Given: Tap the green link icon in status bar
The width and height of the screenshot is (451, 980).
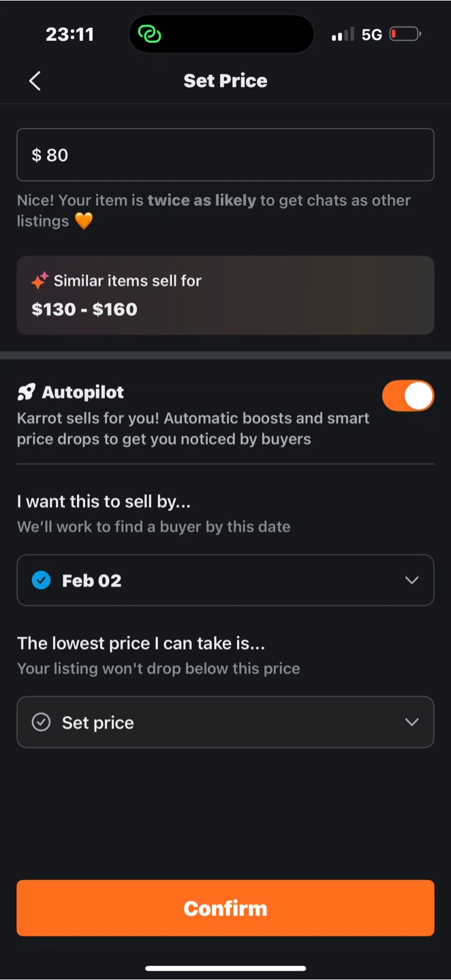Looking at the screenshot, I should point(149,34).
